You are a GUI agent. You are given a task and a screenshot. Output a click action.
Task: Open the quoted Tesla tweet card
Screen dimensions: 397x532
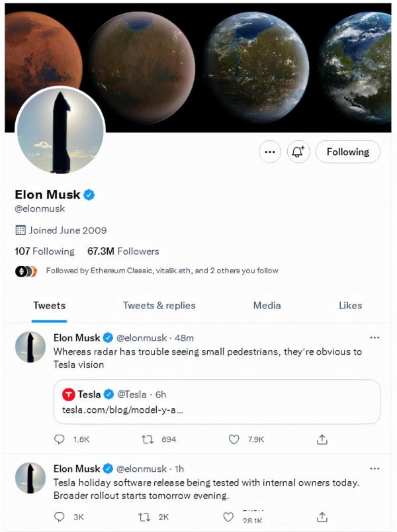click(x=217, y=402)
